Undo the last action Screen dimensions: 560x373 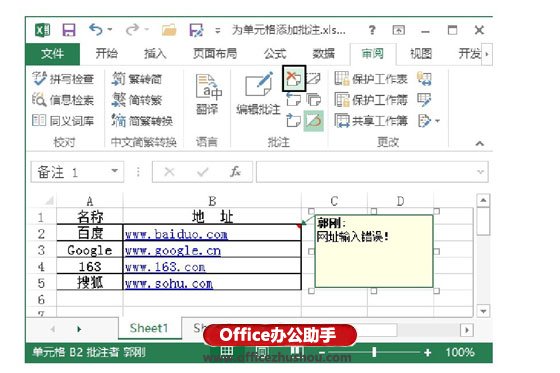96,30
